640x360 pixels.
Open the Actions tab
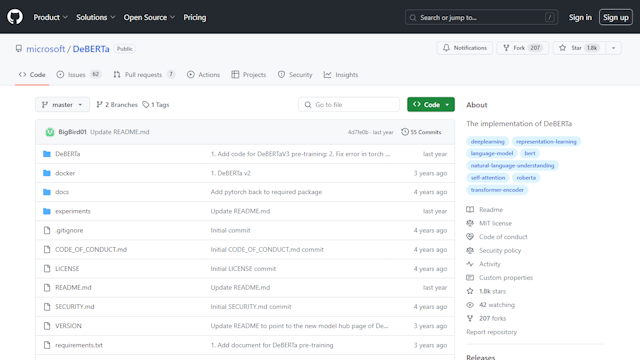click(204, 75)
